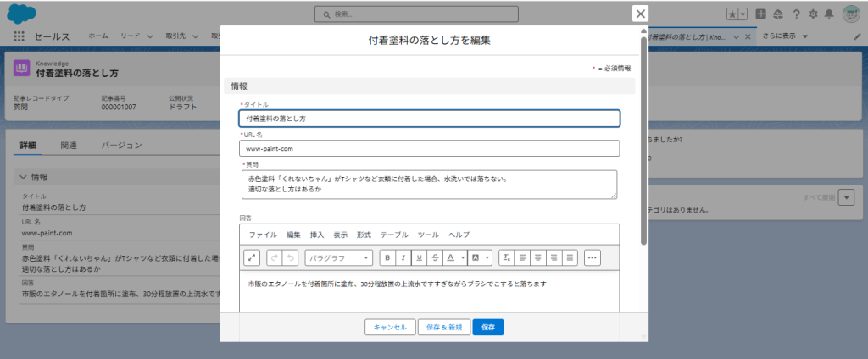Image resolution: width=868 pixels, height=359 pixels.
Task: Click the text color A button
Action: [x=451, y=257]
